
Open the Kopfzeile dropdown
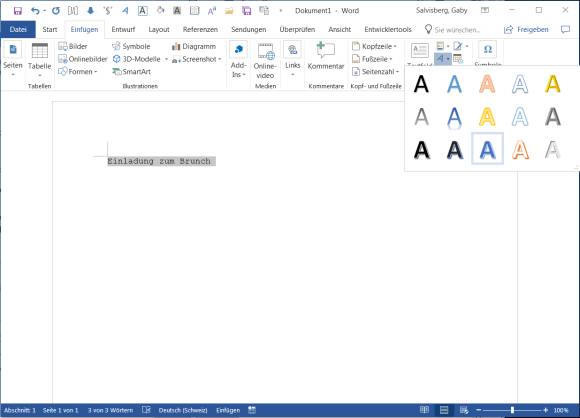pyautogui.click(x=374, y=46)
